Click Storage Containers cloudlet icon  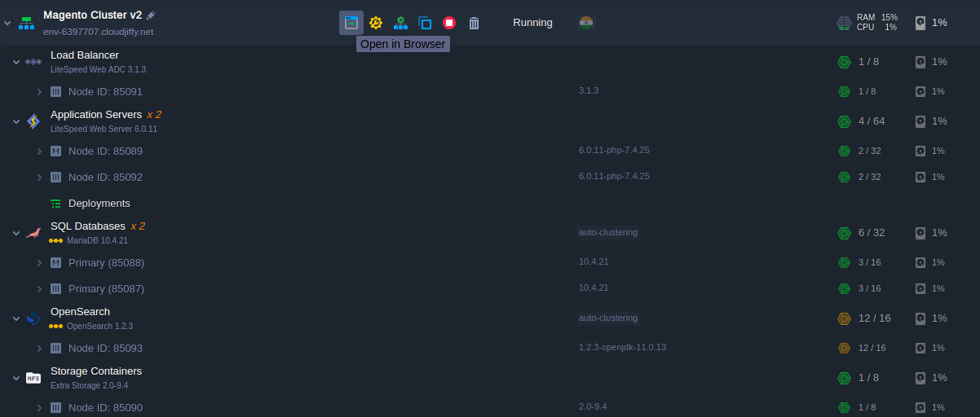coord(844,378)
